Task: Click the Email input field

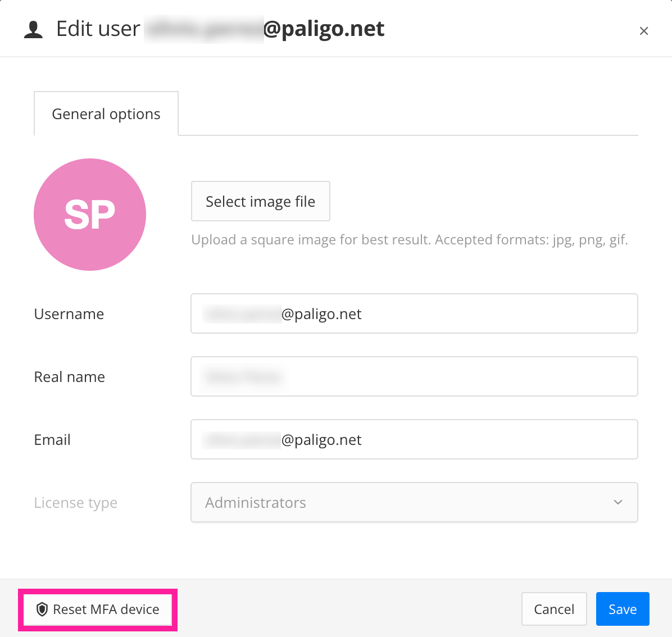Action: [x=414, y=439]
